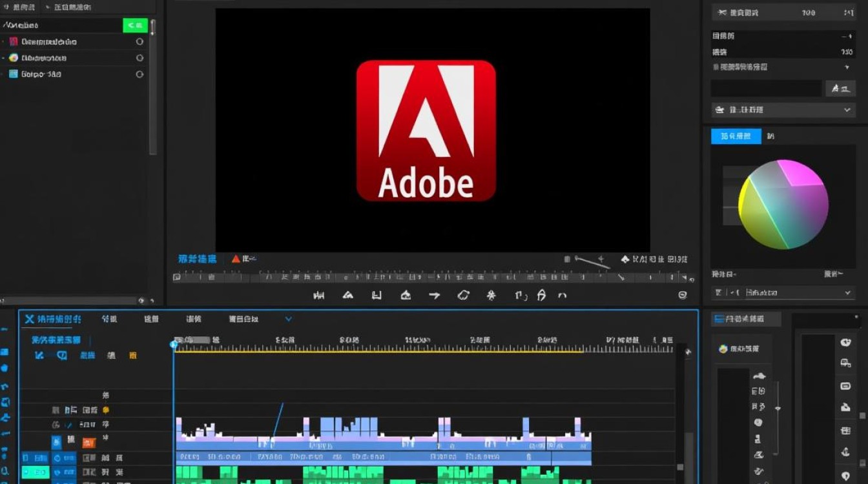Click the blue playhead marker on the timeline ruler
The image size is (868, 484).
[174, 345]
